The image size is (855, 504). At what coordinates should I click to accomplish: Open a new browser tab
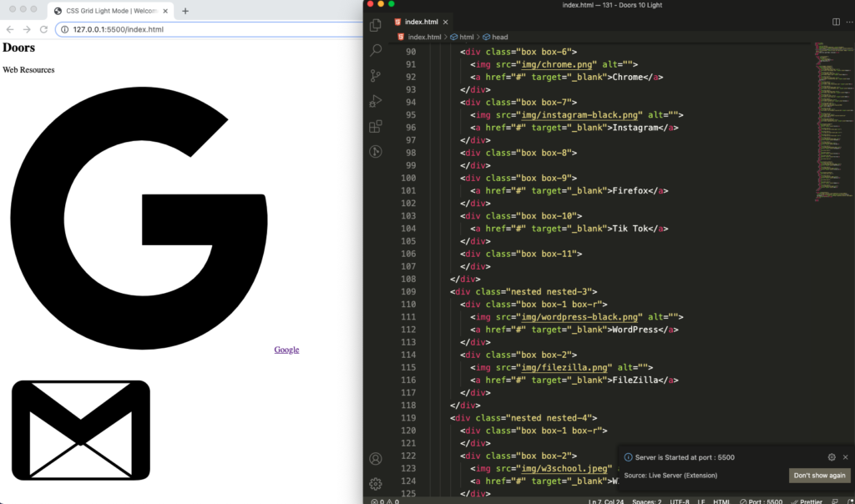click(x=185, y=11)
